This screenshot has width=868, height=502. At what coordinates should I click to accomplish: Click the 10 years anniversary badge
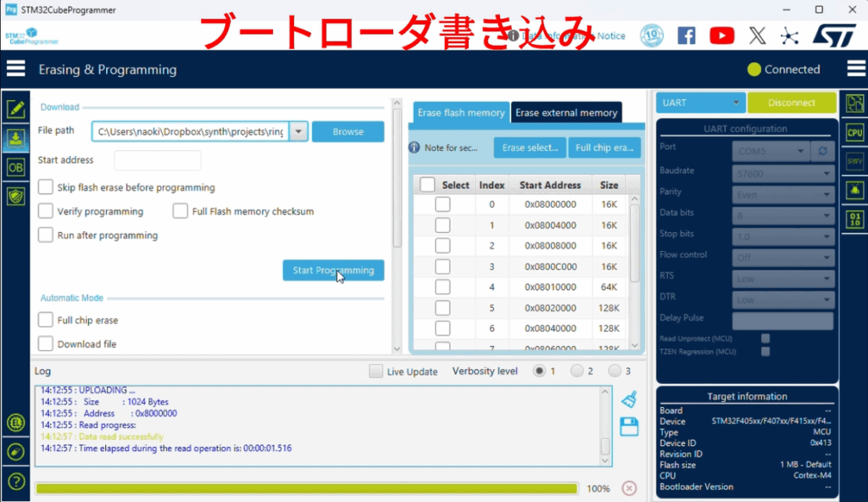tap(652, 36)
